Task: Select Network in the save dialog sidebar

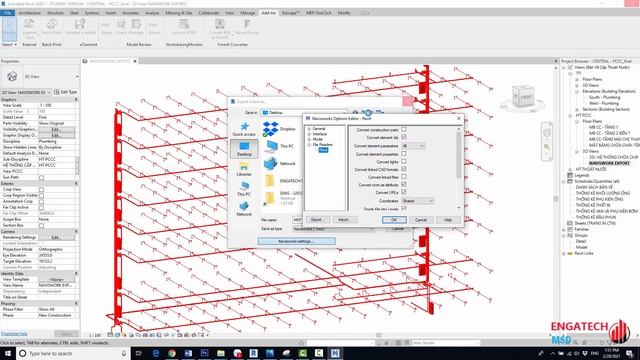Action: [244, 209]
